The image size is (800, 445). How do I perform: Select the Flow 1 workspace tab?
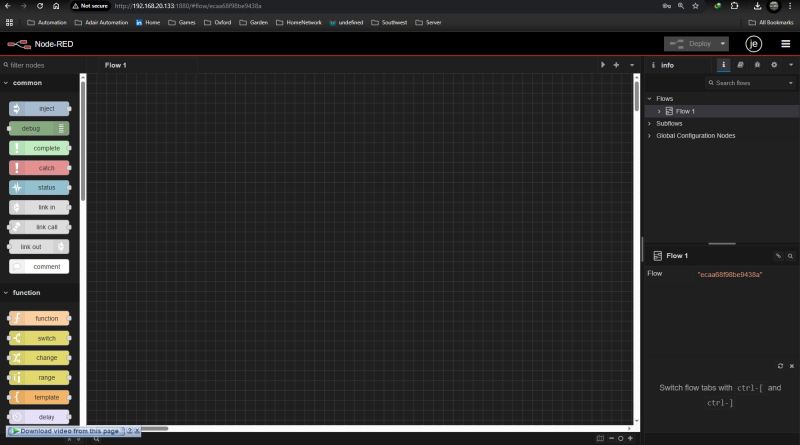[116, 65]
